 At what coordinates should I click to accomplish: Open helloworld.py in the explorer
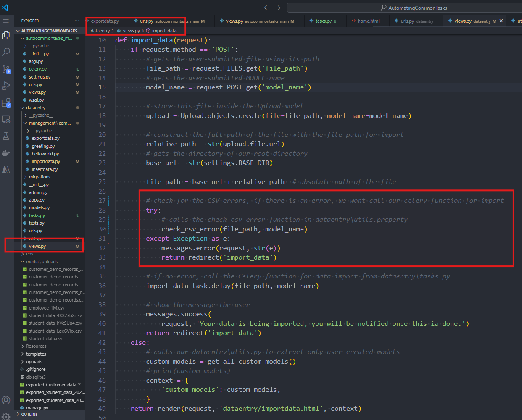tap(49, 154)
